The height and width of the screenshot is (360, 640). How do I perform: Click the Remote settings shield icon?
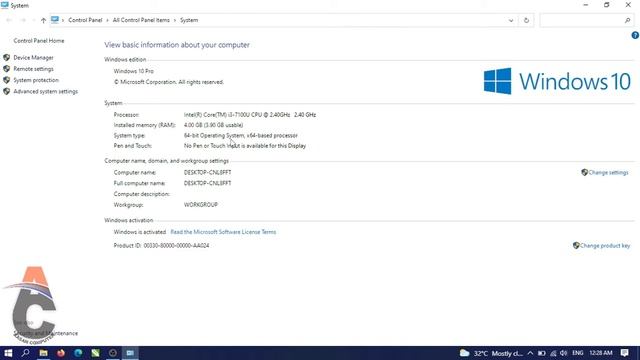7,69
